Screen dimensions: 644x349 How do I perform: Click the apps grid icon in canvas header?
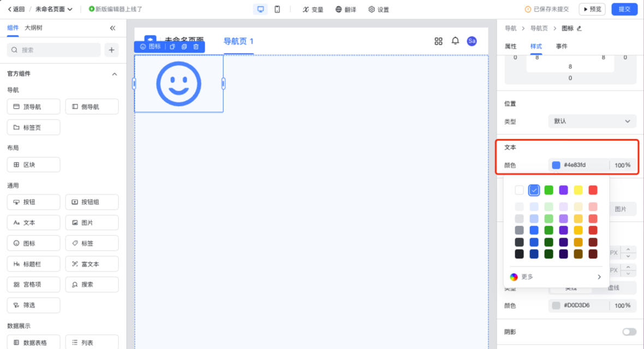click(438, 41)
